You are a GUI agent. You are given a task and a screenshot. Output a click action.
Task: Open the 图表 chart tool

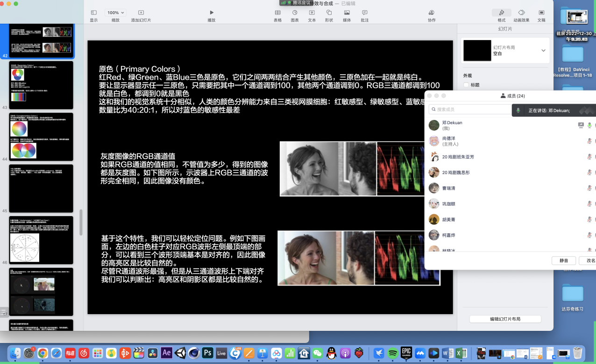[x=295, y=13]
